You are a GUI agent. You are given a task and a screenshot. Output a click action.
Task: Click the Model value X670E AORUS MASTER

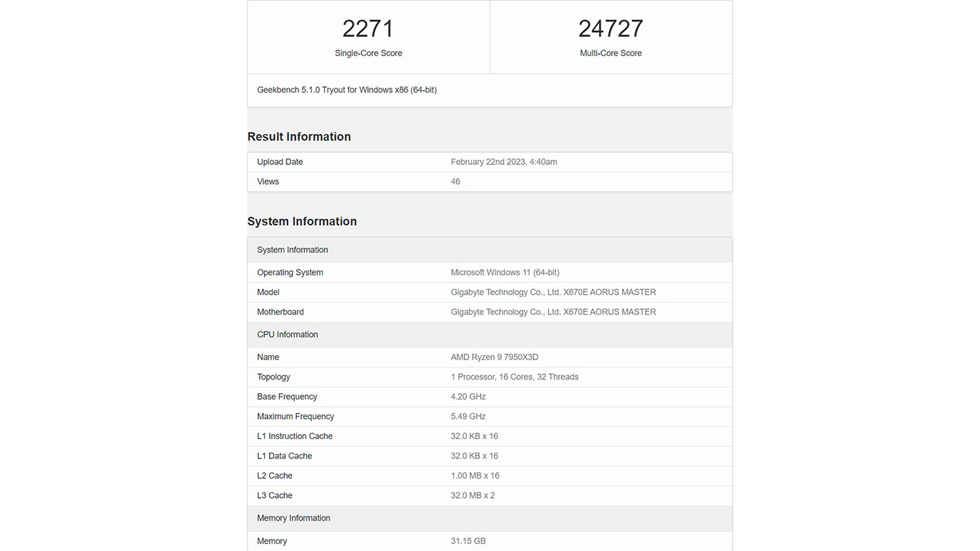click(x=553, y=292)
